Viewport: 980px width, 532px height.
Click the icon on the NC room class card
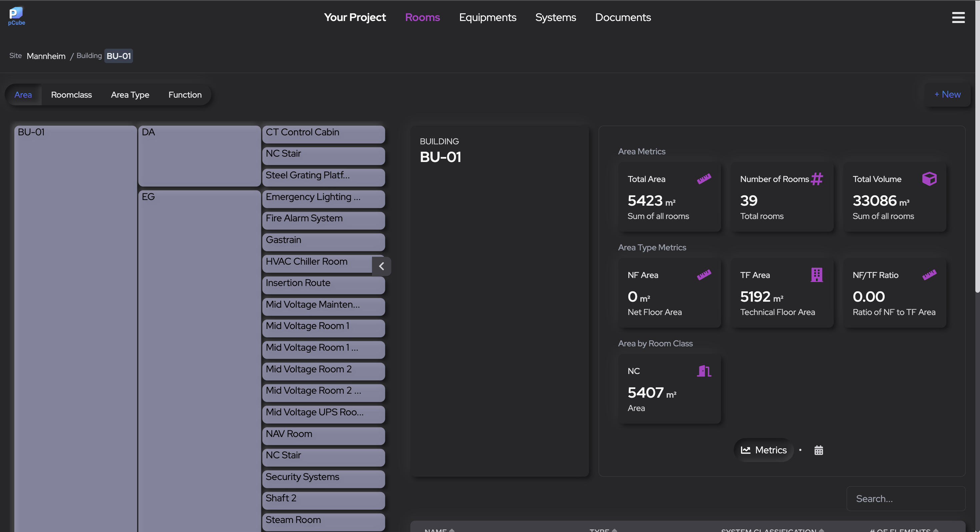[x=705, y=371]
